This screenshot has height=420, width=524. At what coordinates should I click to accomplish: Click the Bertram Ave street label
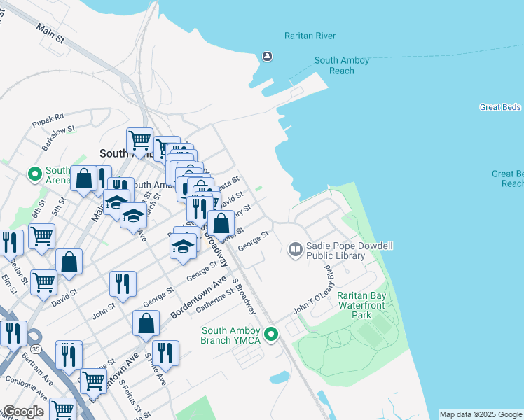click(37, 369)
